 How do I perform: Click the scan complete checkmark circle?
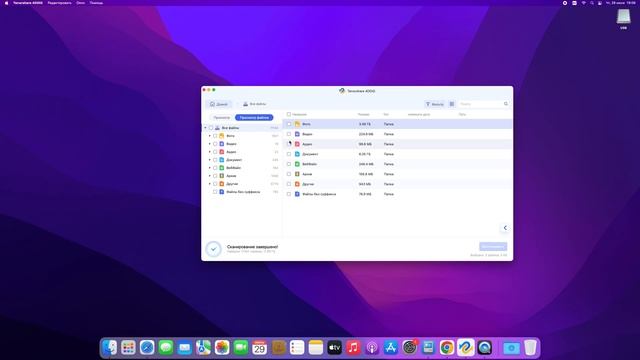tap(213, 249)
